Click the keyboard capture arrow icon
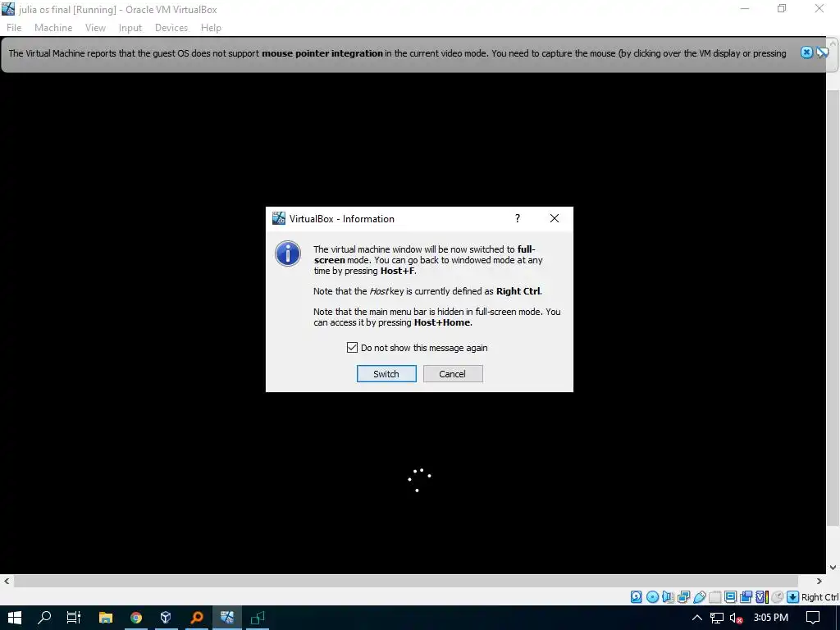840x630 pixels. pos(793,597)
